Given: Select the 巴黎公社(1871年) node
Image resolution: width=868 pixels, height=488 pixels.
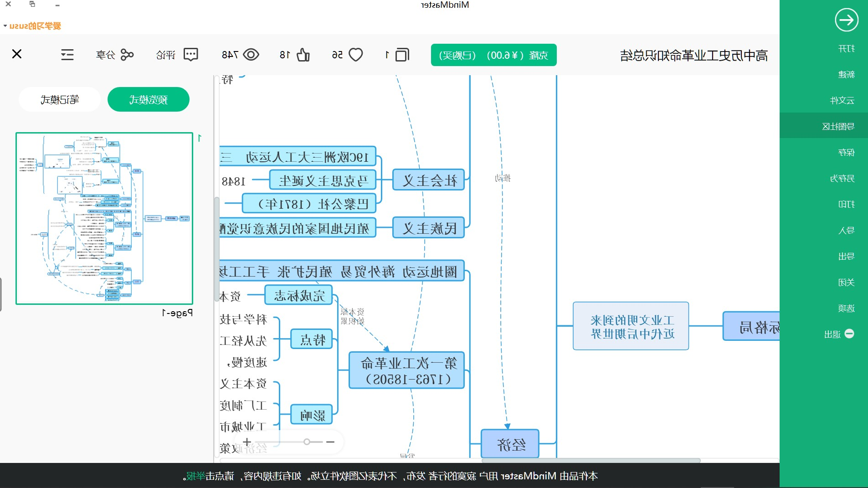Looking at the screenshot, I should point(309,204).
